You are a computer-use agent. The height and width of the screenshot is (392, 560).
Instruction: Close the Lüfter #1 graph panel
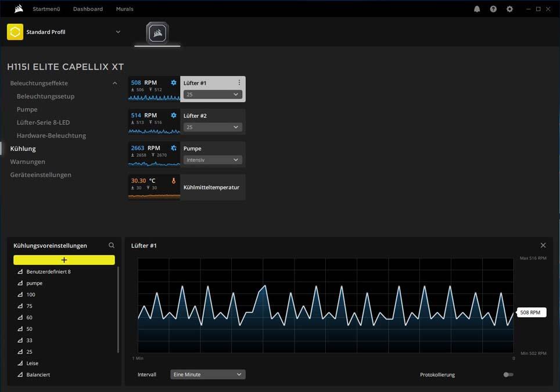543,245
